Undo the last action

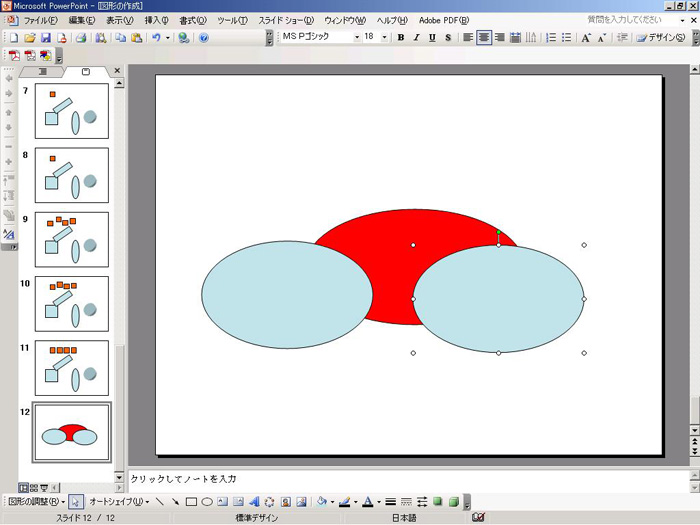[156, 38]
